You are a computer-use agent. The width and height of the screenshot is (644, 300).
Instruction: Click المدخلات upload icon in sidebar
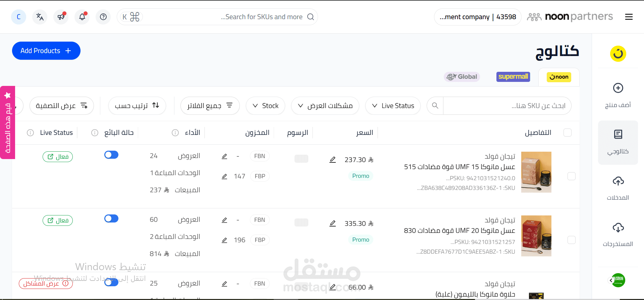618,187
